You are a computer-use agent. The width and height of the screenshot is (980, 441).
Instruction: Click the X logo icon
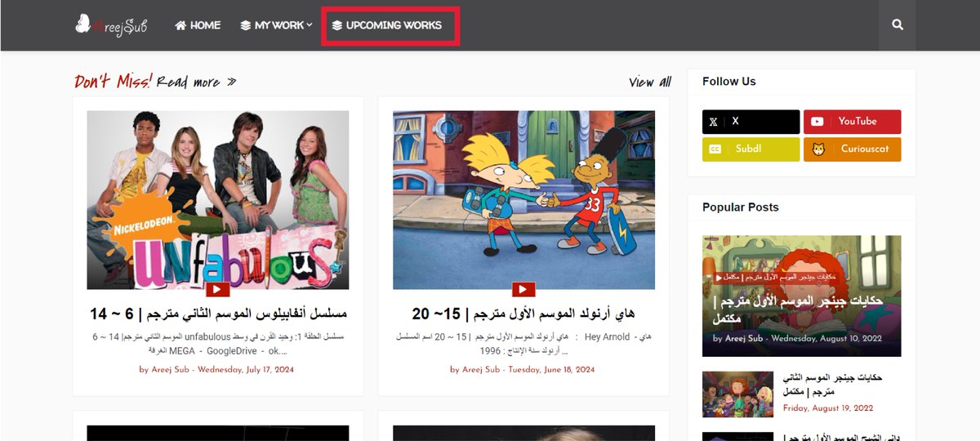714,122
